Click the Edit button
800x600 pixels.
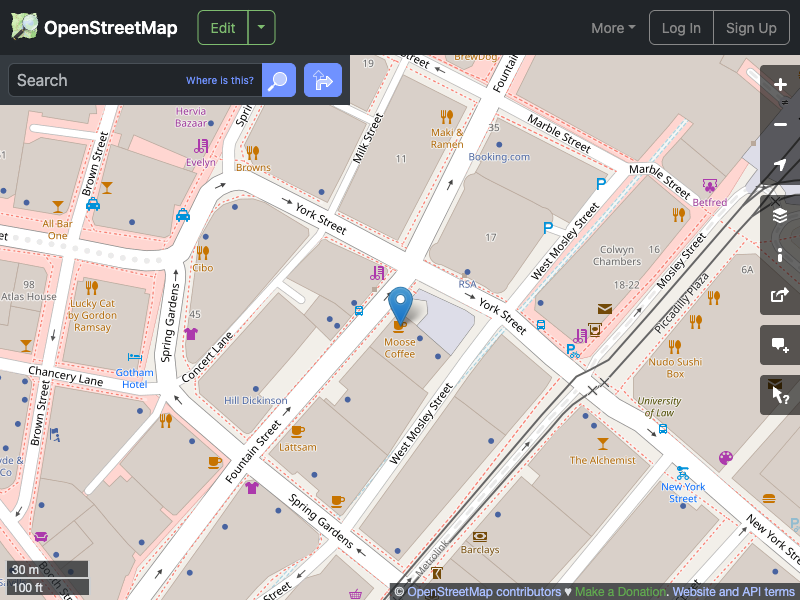tap(222, 27)
